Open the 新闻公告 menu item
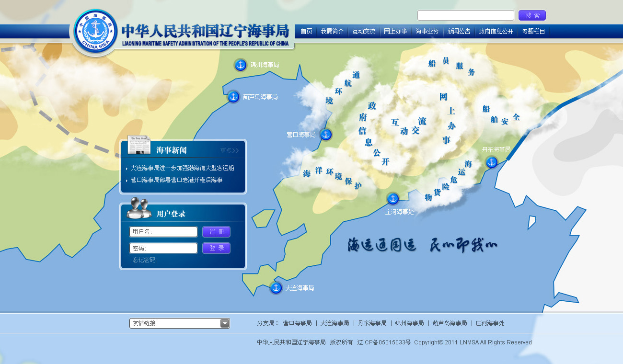This screenshot has height=364, width=623. point(459,32)
